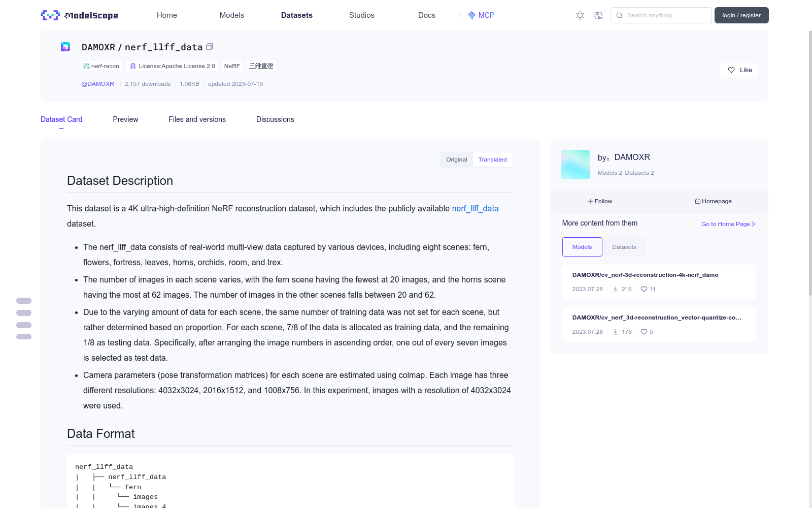Viewport: 812px width, 508px height.
Task: Toggle the light/dark theme sun icon
Action: pos(580,15)
